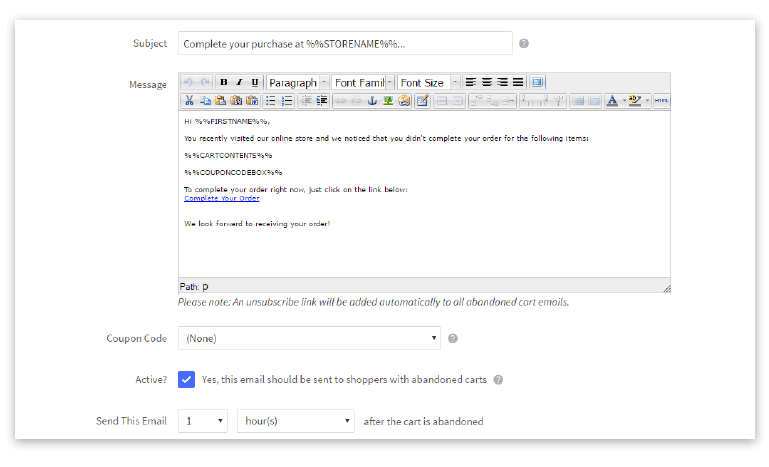This screenshot has height=467, width=769.
Task: Click the cut (scissors) icon
Action: click(189, 100)
